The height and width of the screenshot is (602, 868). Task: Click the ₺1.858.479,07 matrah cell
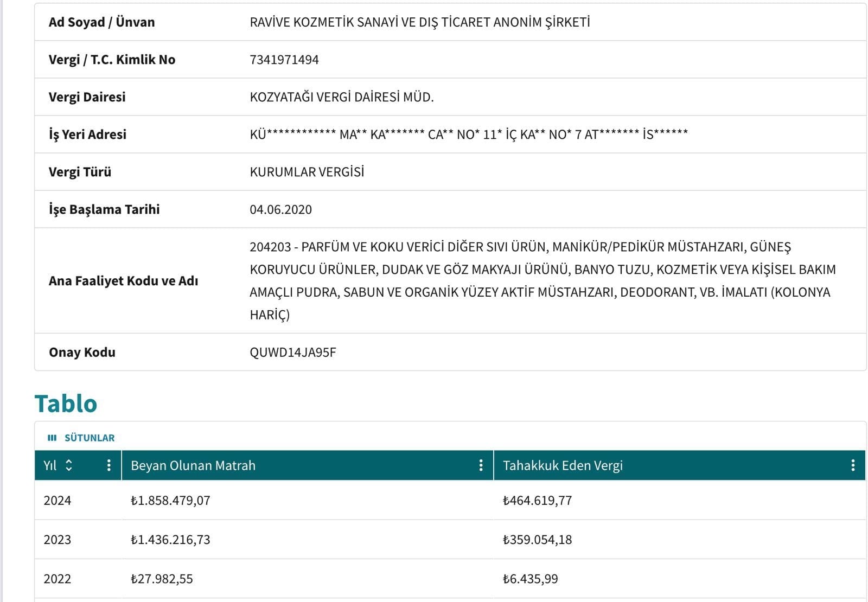170,500
